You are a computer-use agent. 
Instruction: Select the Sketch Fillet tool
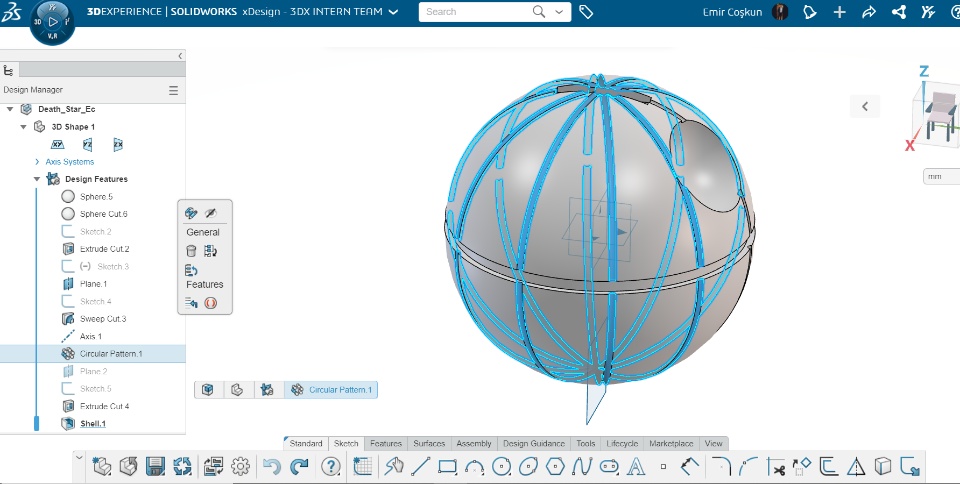pos(721,467)
